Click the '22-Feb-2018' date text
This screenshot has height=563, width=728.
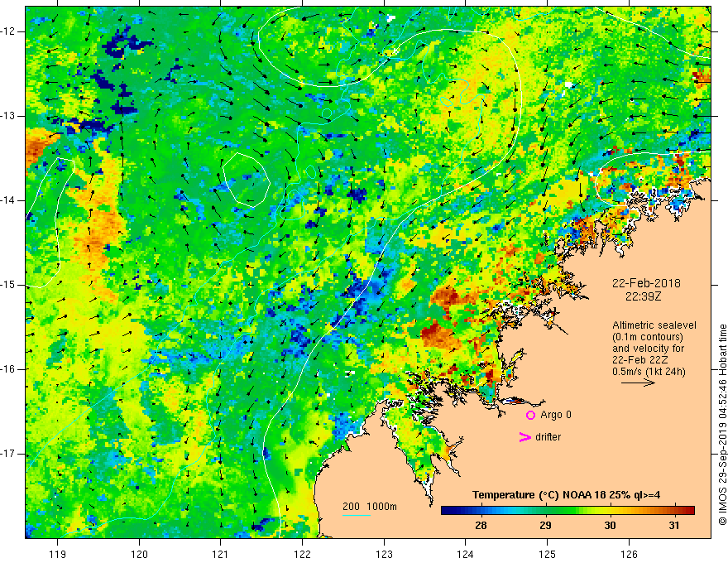[x=646, y=283]
